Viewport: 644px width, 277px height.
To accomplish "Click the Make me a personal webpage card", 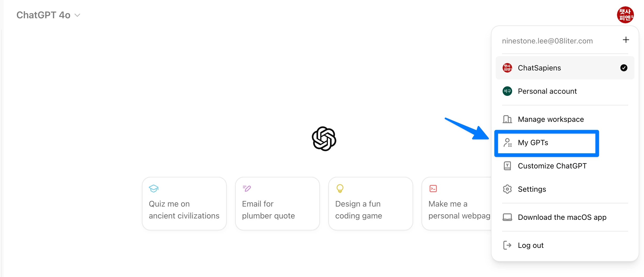I will 457,203.
